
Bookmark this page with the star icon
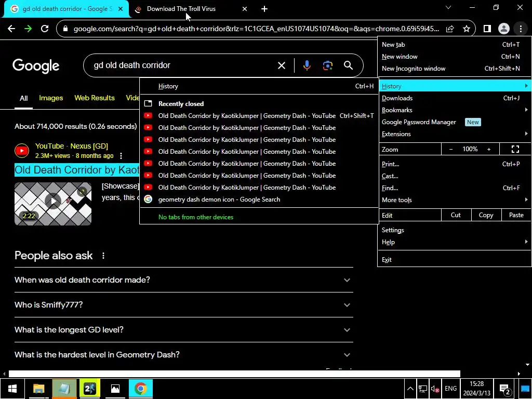click(x=467, y=29)
